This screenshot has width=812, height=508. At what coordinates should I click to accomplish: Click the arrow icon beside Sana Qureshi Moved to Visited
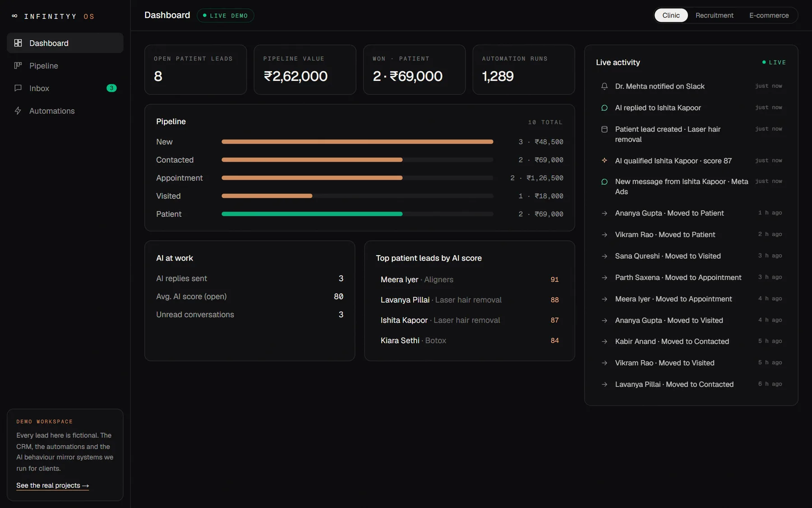(604, 256)
